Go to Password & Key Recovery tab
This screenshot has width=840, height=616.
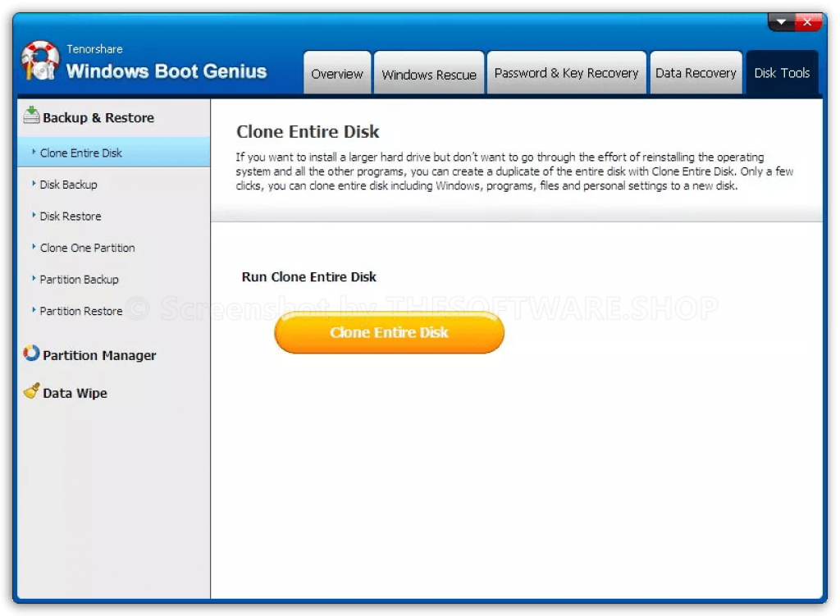coord(566,73)
